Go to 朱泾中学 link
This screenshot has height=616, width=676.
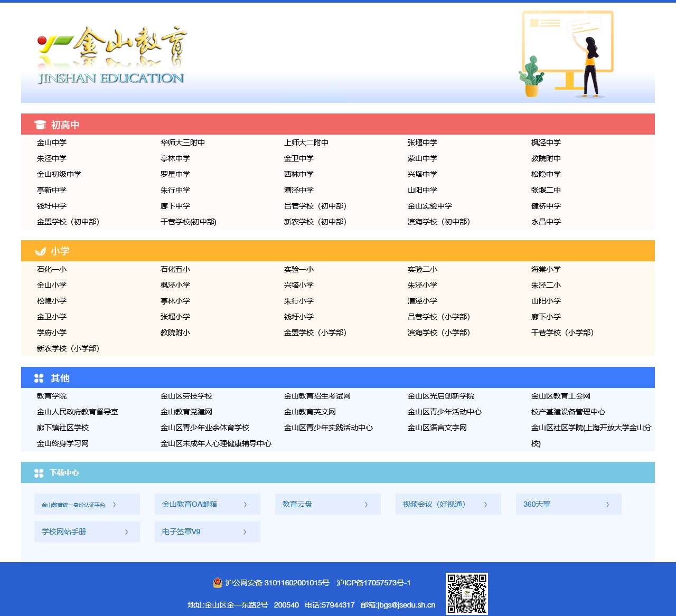pos(52,158)
